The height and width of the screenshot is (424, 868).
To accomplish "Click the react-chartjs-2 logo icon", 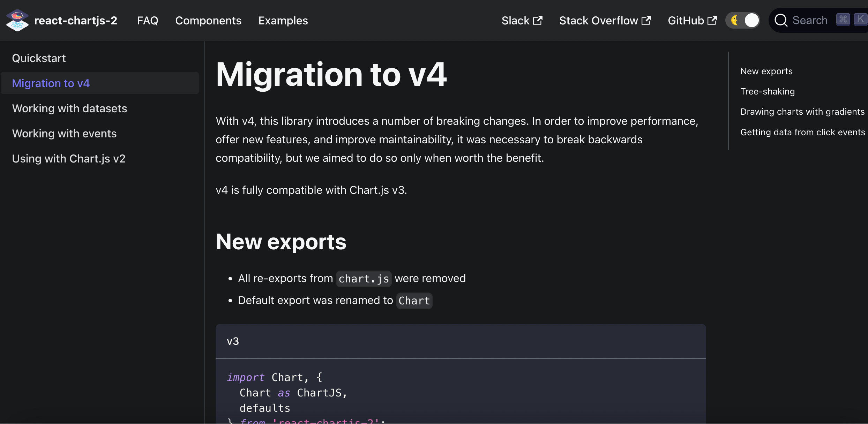I will pyautogui.click(x=17, y=21).
